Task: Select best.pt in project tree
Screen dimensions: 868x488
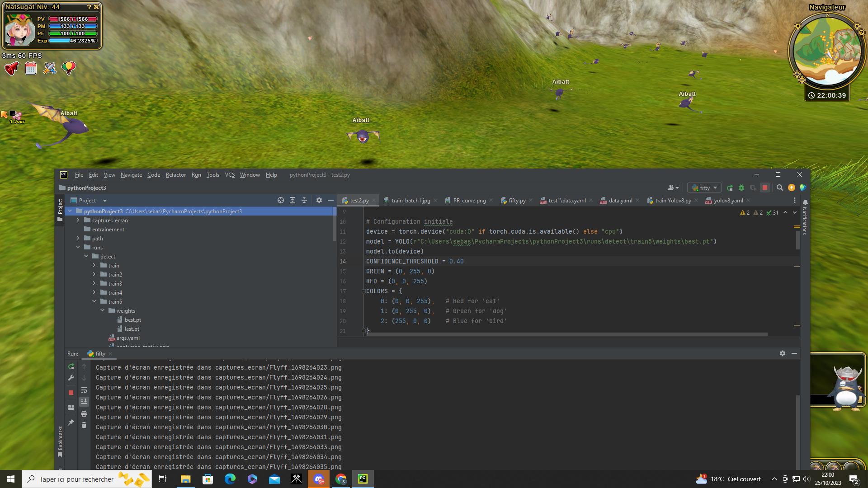Action: pos(133,320)
